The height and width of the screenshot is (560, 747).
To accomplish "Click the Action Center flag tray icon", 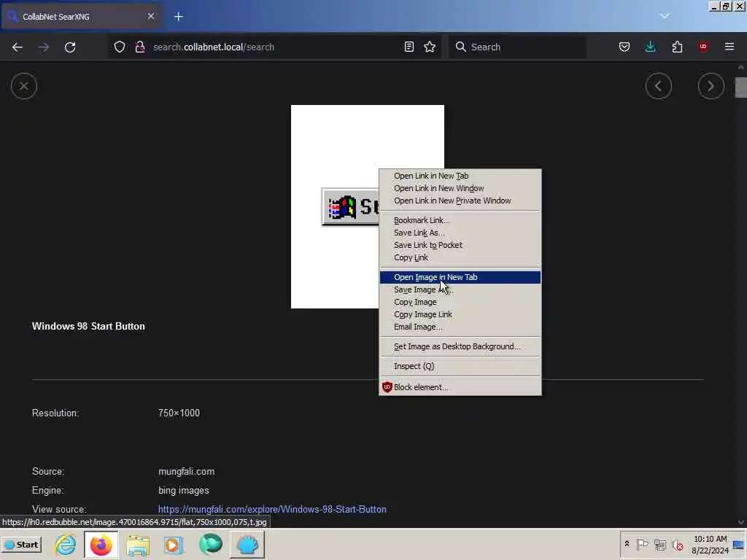I will [x=642, y=544].
